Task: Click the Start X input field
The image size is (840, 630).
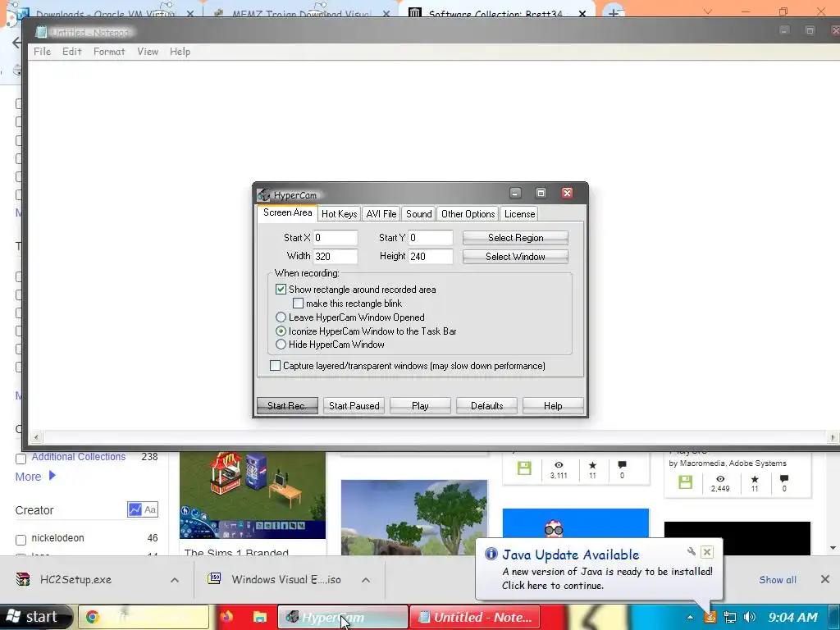Action: point(336,237)
